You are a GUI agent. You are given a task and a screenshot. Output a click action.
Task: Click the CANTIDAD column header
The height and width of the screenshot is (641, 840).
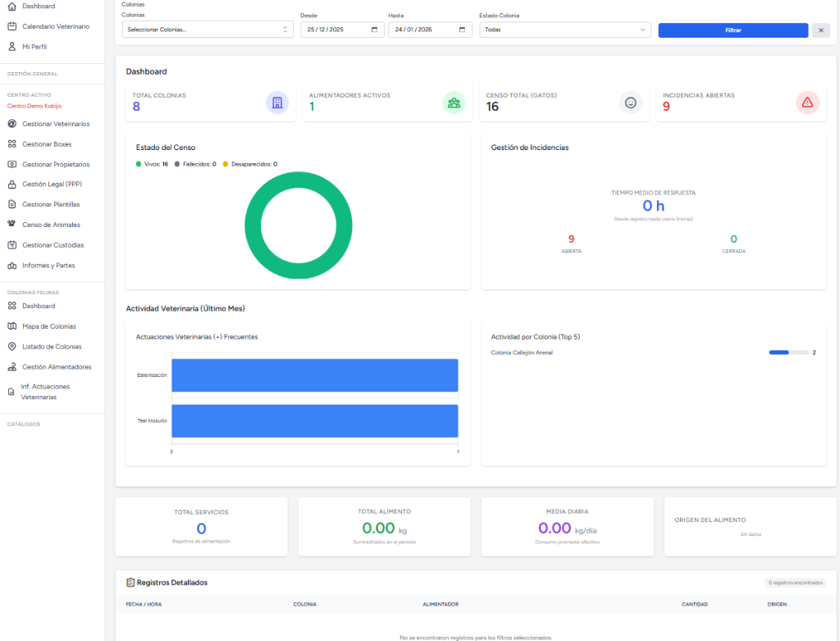(695, 605)
